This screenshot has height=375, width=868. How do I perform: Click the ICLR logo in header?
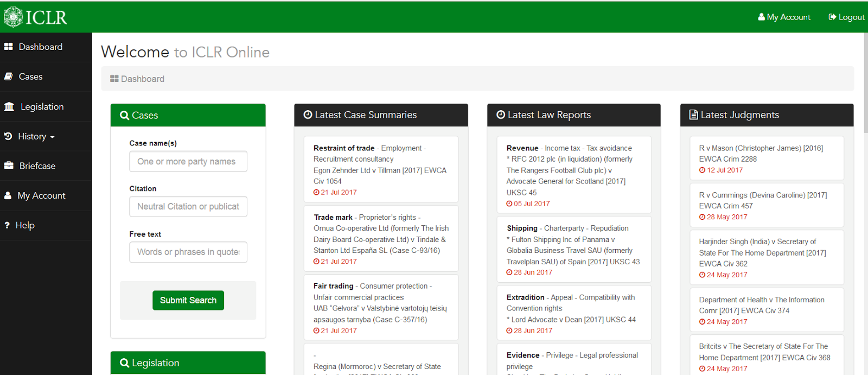click(35, 17)
